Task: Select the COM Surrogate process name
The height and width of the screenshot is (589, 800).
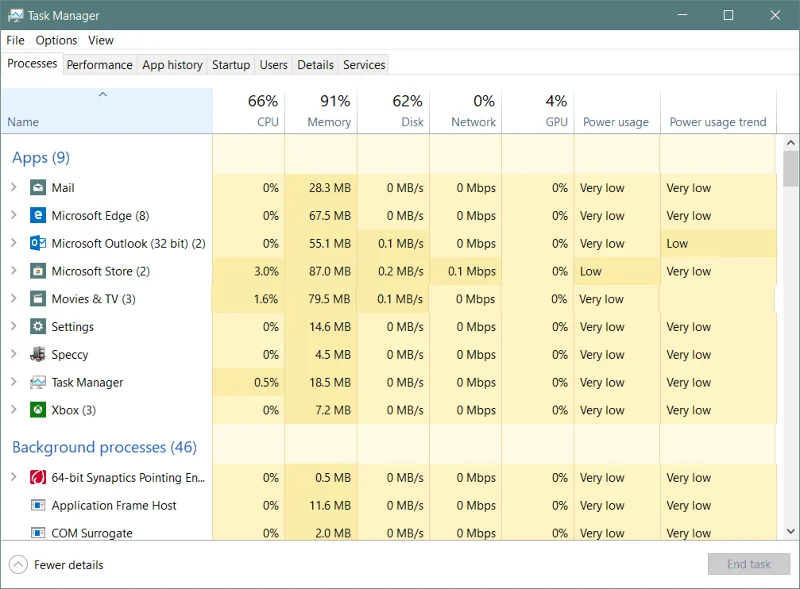Action: (x=92, y=533)
